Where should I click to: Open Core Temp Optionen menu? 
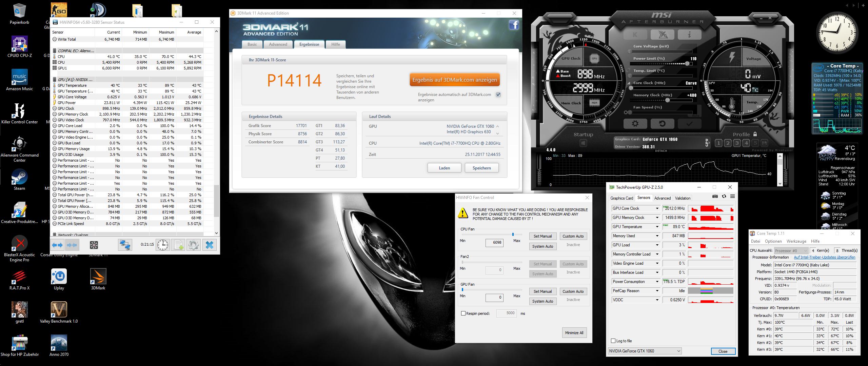pos(773,241)
